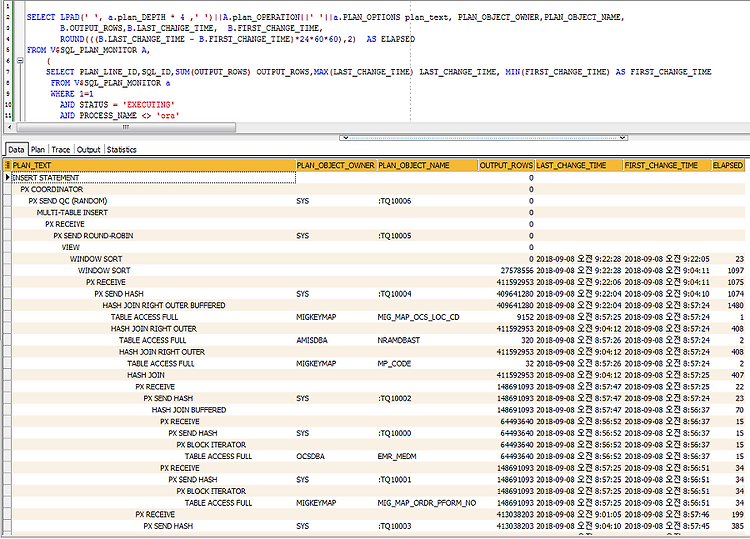Click the 27578556 output rows value
This screenshot has width=750, height=539.
517,270
